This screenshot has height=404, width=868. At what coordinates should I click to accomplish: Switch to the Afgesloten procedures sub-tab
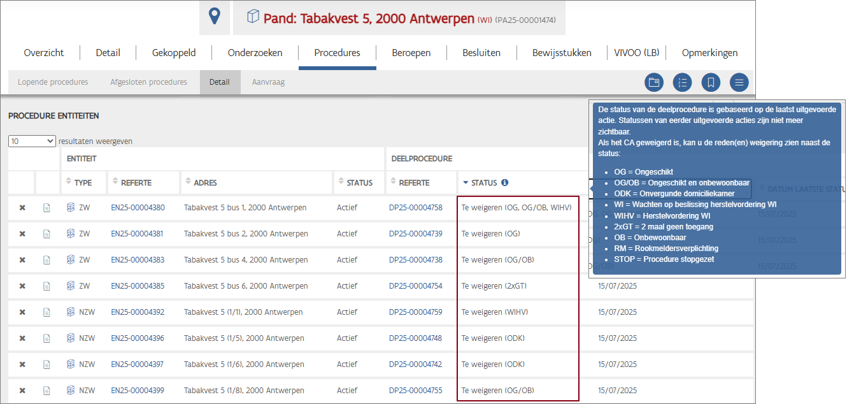148,82
